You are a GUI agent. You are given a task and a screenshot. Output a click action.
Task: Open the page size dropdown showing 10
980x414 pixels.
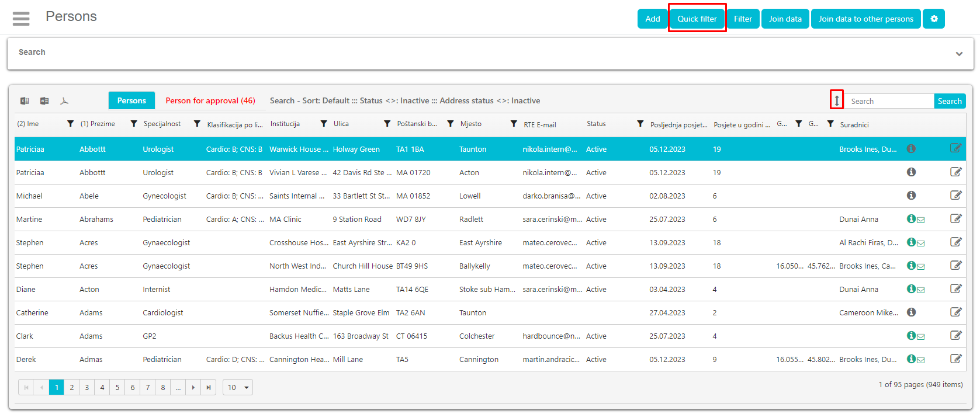238,387
